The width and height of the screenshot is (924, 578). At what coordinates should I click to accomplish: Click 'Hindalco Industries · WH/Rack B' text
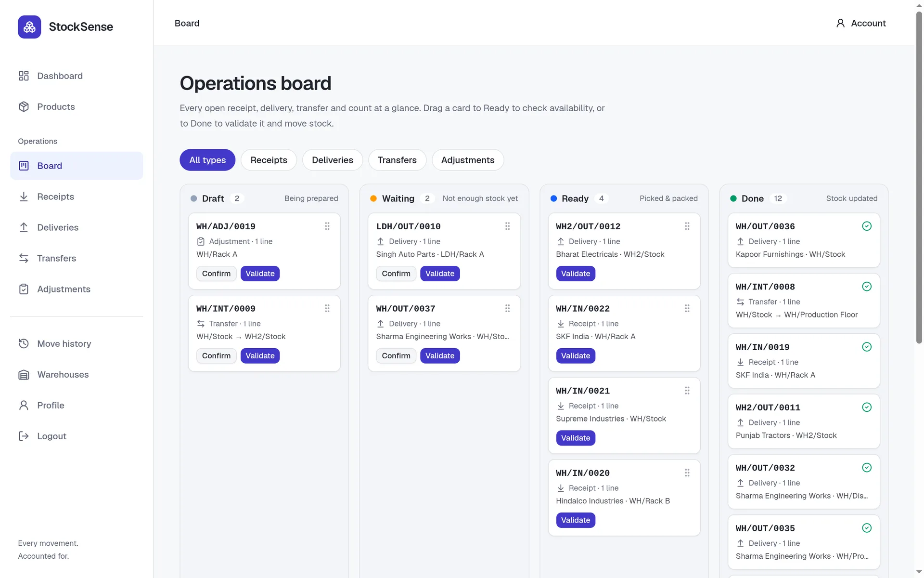pos(613,501)
